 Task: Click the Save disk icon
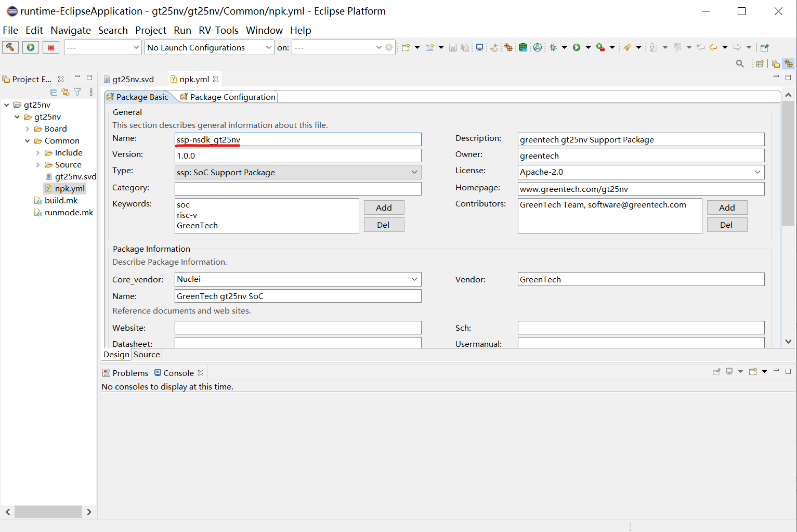coord(453,47)
